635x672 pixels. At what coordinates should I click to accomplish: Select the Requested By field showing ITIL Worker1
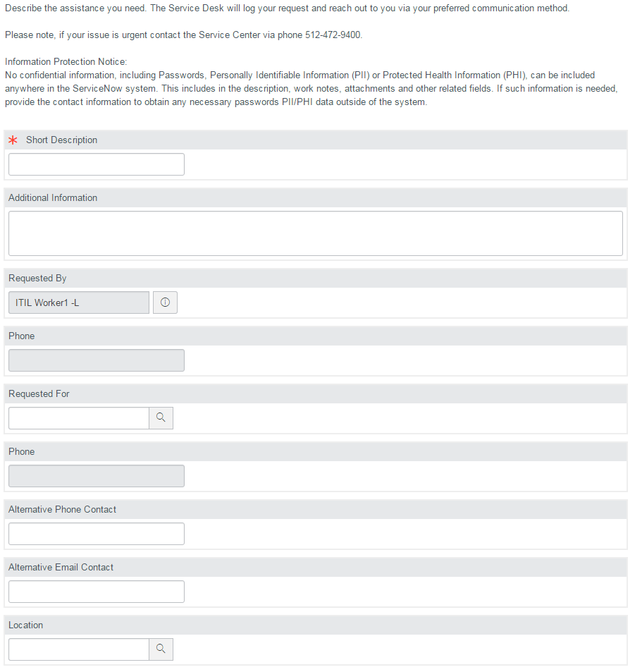point(79,303)
